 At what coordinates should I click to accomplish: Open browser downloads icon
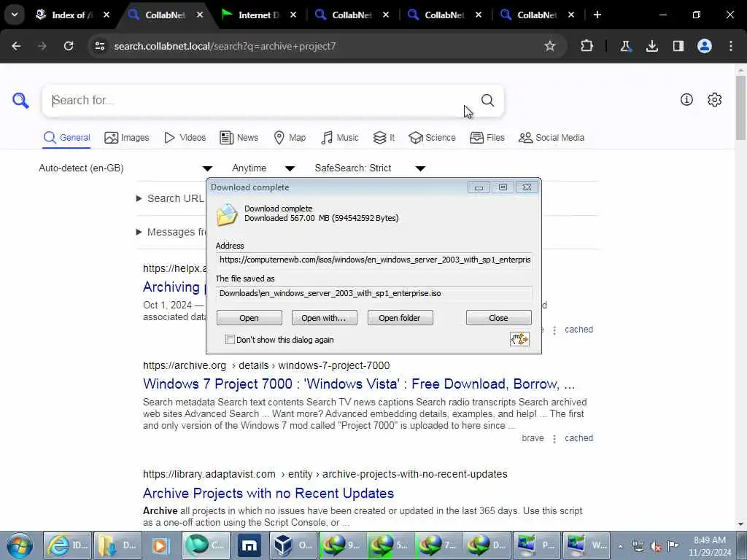coord(651,46)
